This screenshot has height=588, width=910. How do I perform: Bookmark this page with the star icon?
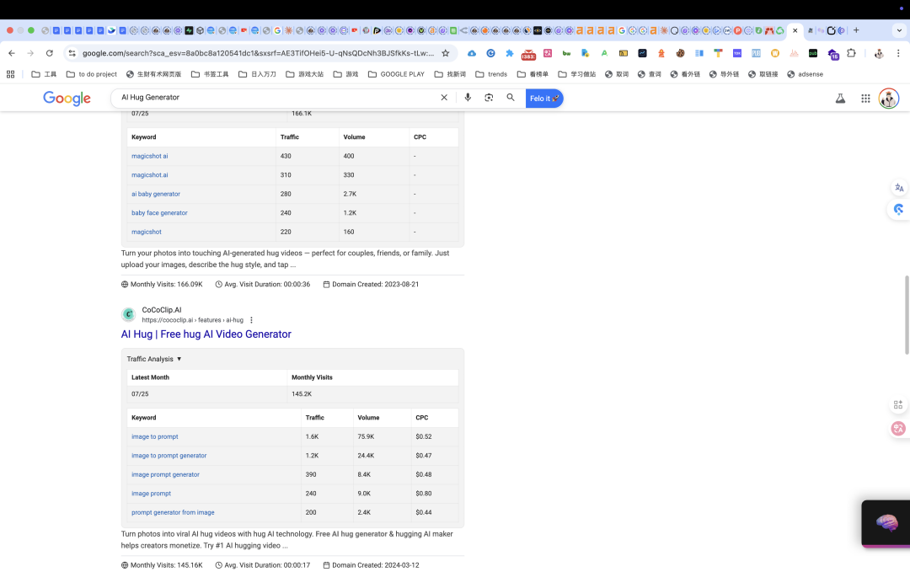pos(445,53)
